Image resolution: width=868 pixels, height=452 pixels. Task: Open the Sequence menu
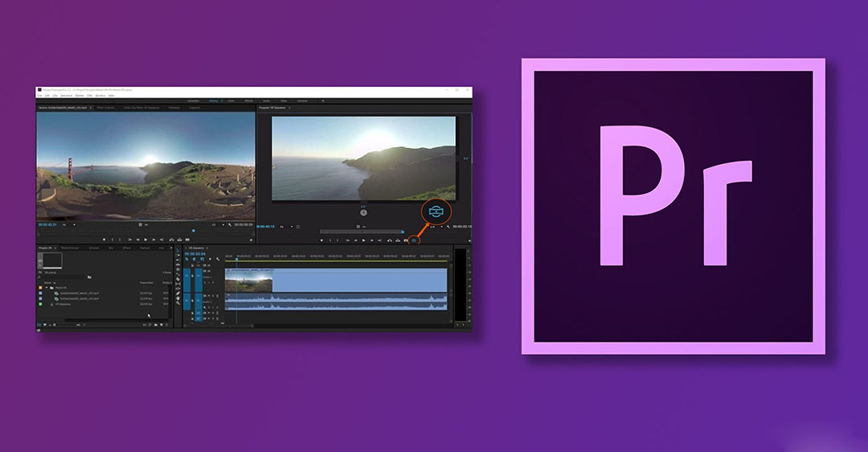click(x=67, y=95)
